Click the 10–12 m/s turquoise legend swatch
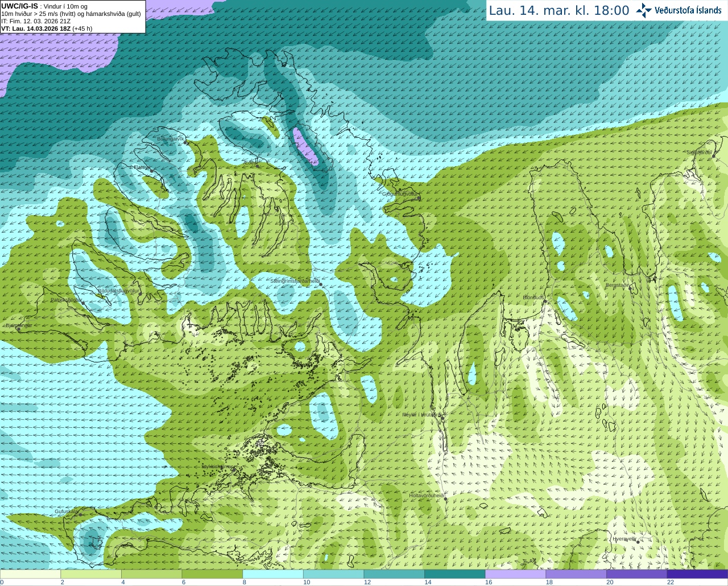This screenshot has width=728, height=586. (x=333, y=574)
